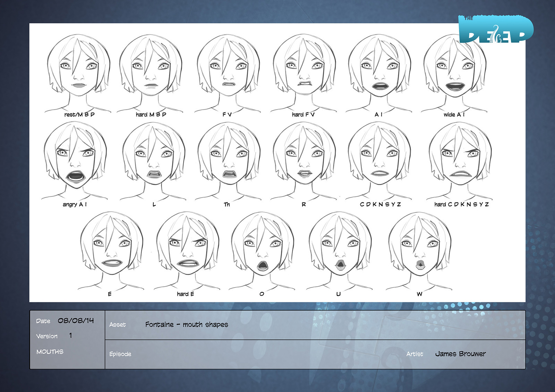
Task: Select the L mouth face drawing
Action: point(153,161)
